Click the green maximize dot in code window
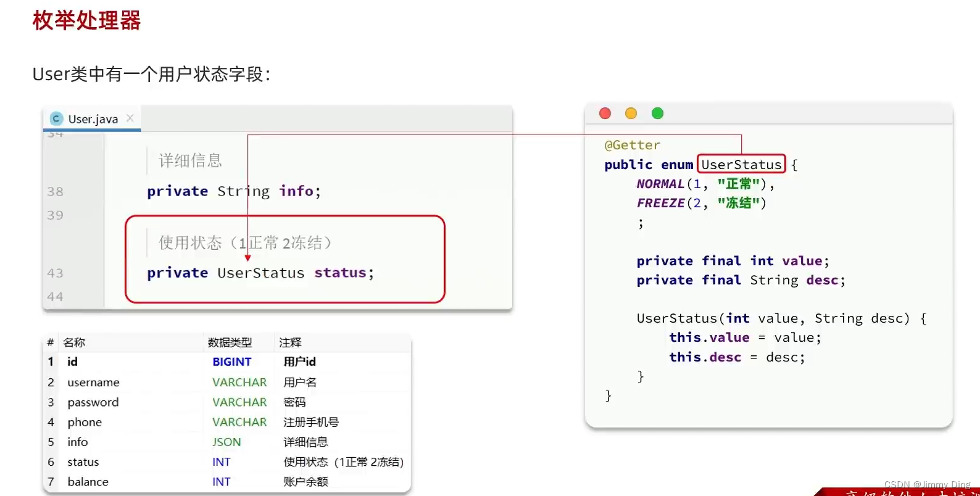 (657, 114)
